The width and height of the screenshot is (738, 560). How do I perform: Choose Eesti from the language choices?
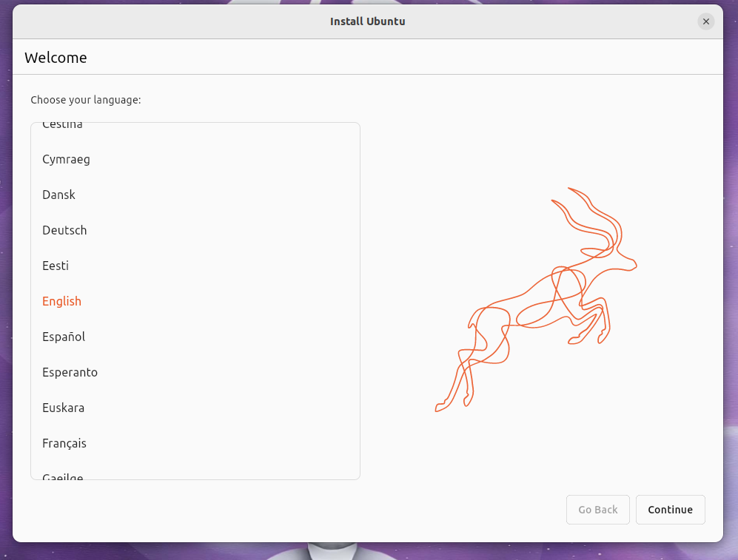click(56, 266)
